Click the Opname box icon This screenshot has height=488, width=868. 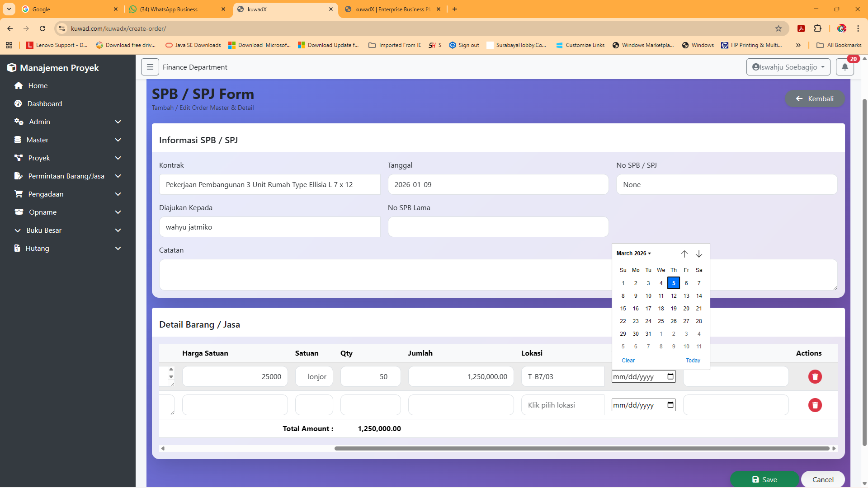[19, 212]
